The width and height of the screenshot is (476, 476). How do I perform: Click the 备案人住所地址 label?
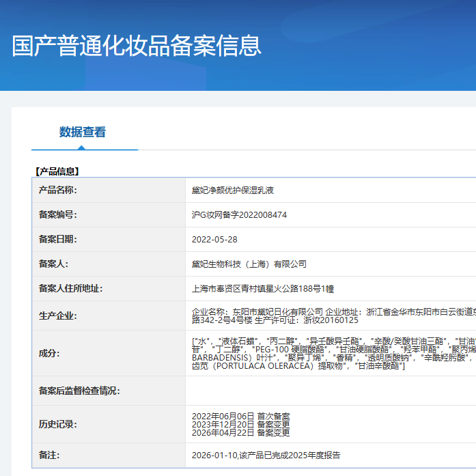click(70, 288)
